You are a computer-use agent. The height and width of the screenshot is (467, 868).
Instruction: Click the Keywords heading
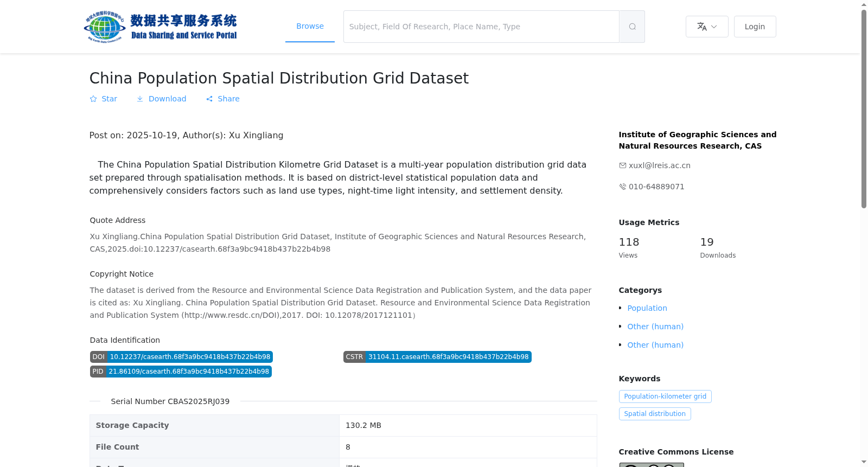[640, 379]
